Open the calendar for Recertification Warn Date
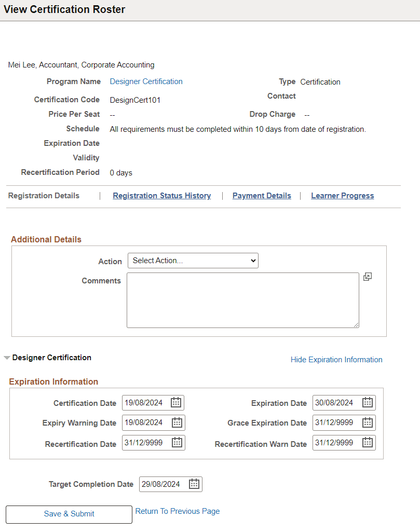Image resolution: width=420 pixels, height=532 pixels. pyautogui.click(x=367, y=442)
